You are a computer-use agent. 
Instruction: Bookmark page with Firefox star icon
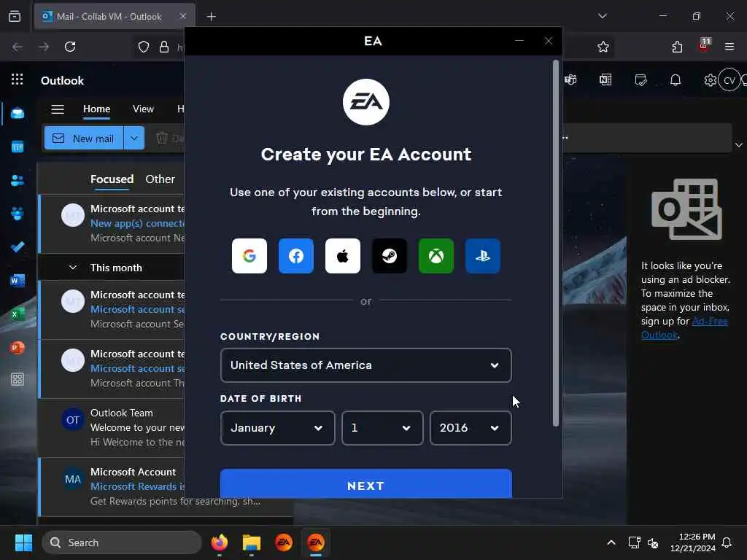point(603,47)
